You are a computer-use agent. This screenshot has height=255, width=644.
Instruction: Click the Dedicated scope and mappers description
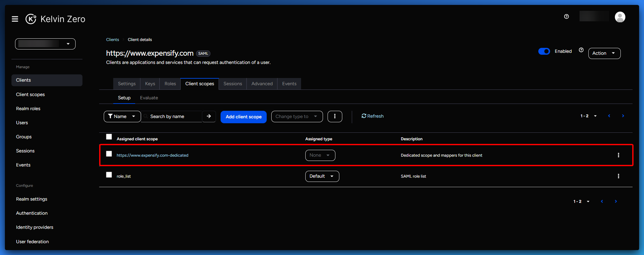pyautogui.click(x=441, y=155)
